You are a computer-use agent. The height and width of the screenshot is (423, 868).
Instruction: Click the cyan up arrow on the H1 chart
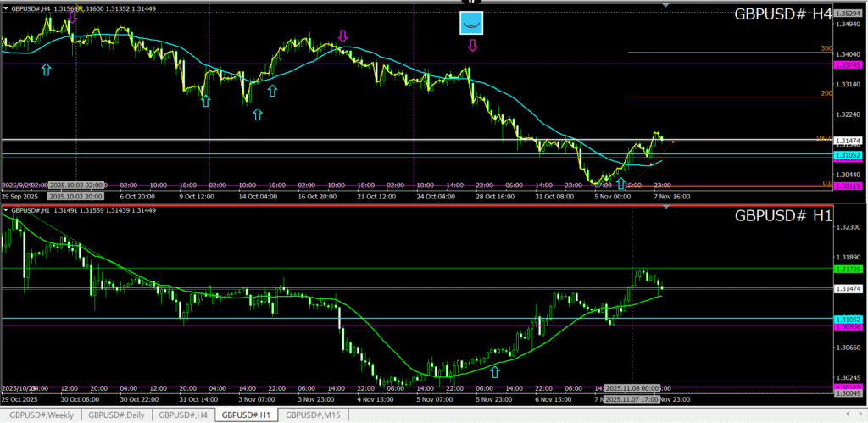click(x=495, y=371)
